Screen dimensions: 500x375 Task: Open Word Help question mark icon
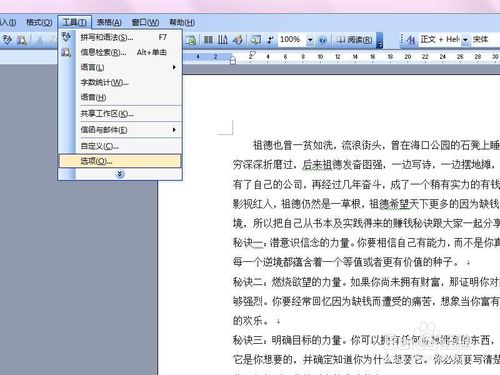pos(322,40)
